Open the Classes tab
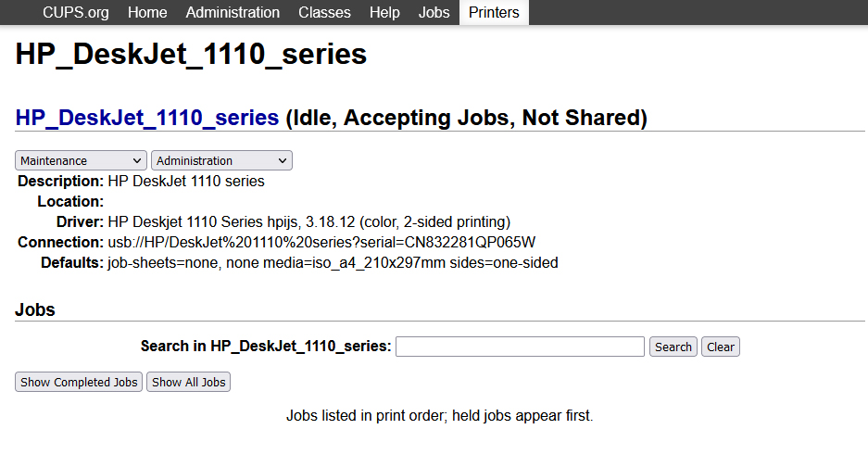 coord(324,12)
